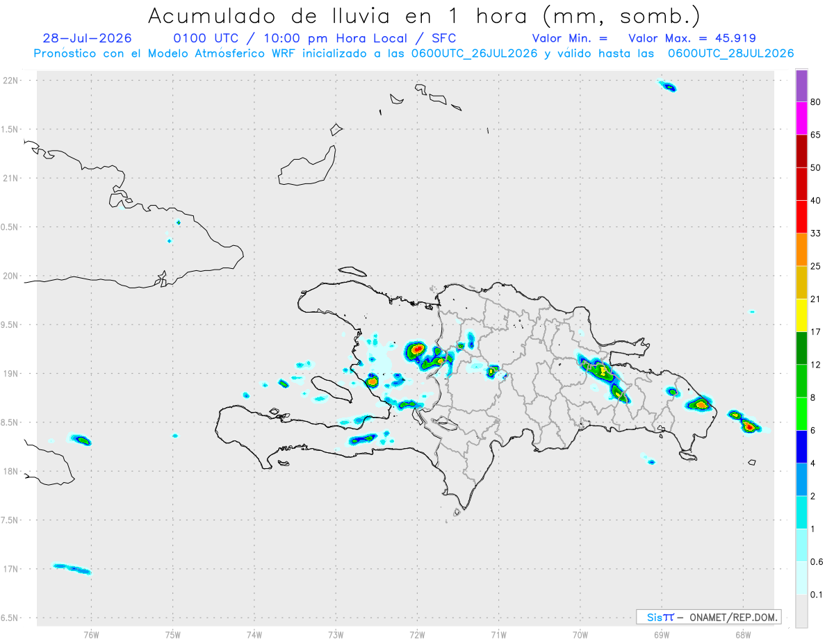Click the '74W' longitude label
This screenshot has height=644, width=834.
(x=254, y=634)
